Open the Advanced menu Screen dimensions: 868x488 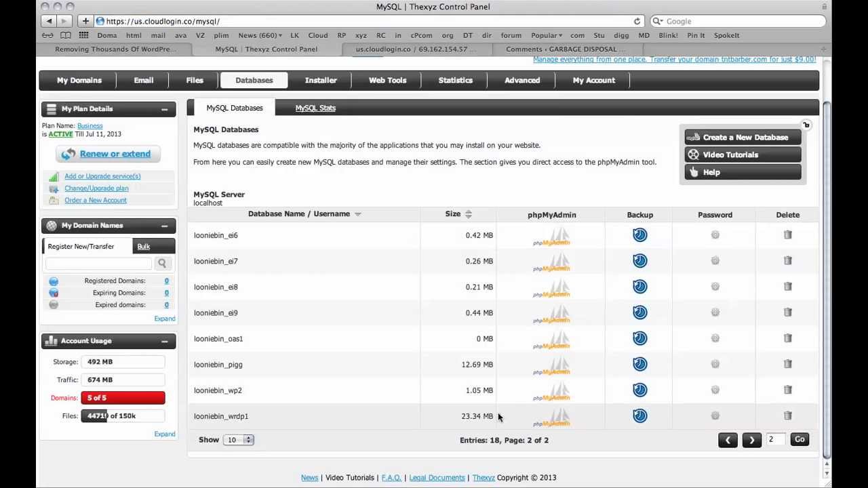[x=522, y=80]
